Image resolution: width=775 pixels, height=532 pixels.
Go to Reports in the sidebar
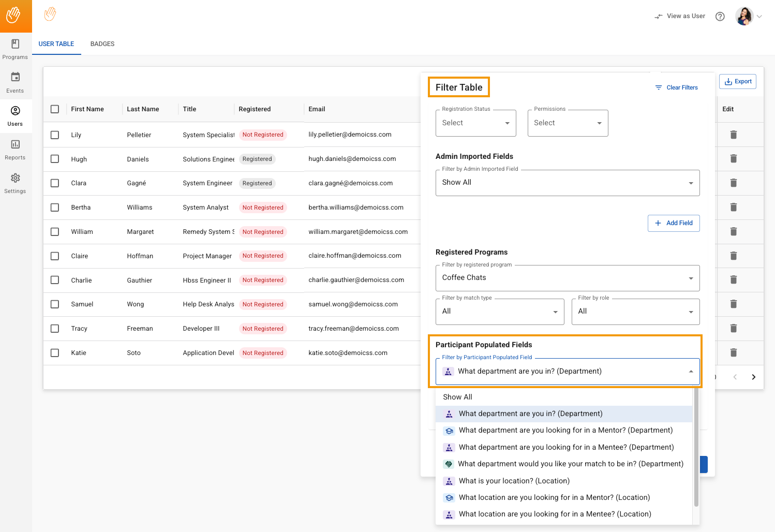click(15, 150)
